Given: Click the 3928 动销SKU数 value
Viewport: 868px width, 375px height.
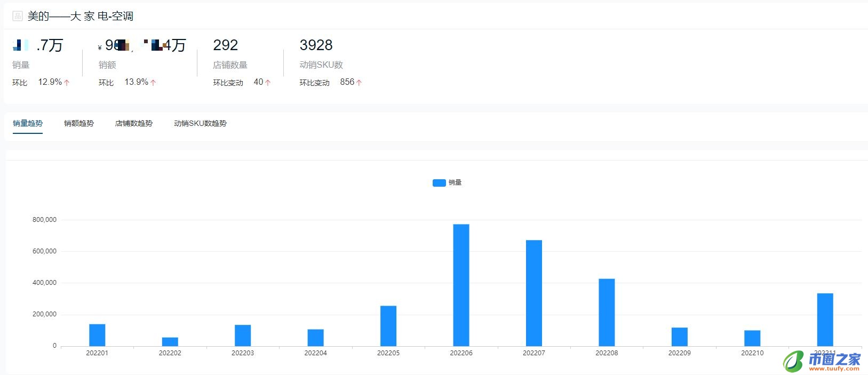Looking at the screenshot, I should 316,45.
